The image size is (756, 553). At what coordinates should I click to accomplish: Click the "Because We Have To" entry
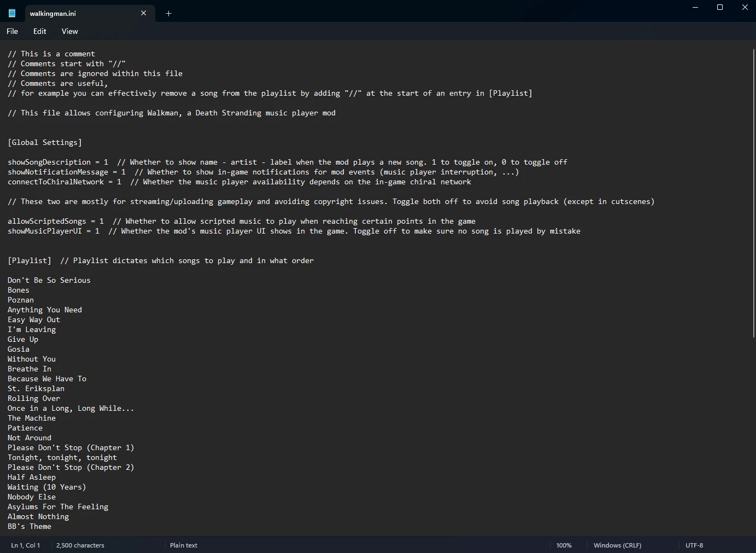tap(47, 379)
